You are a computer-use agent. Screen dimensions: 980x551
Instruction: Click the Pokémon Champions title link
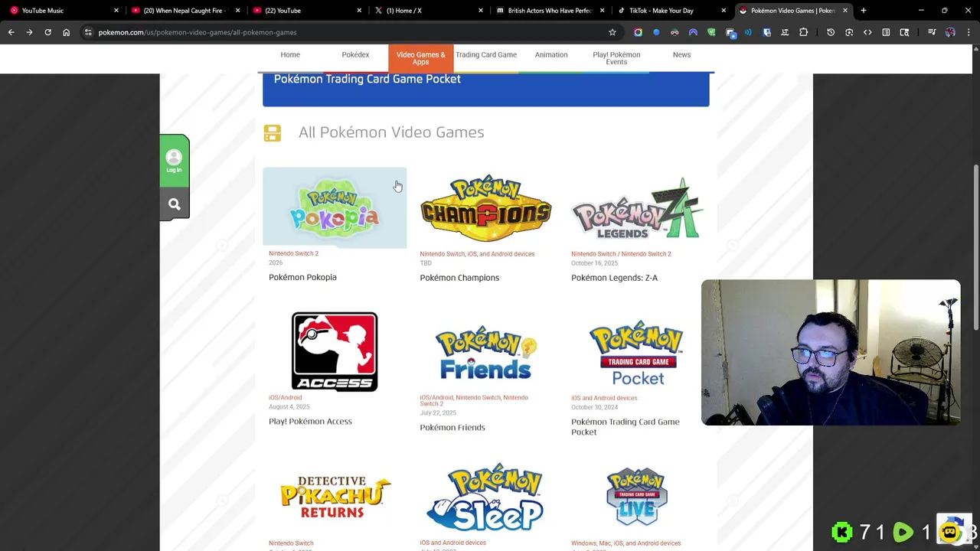coord(459,278)
